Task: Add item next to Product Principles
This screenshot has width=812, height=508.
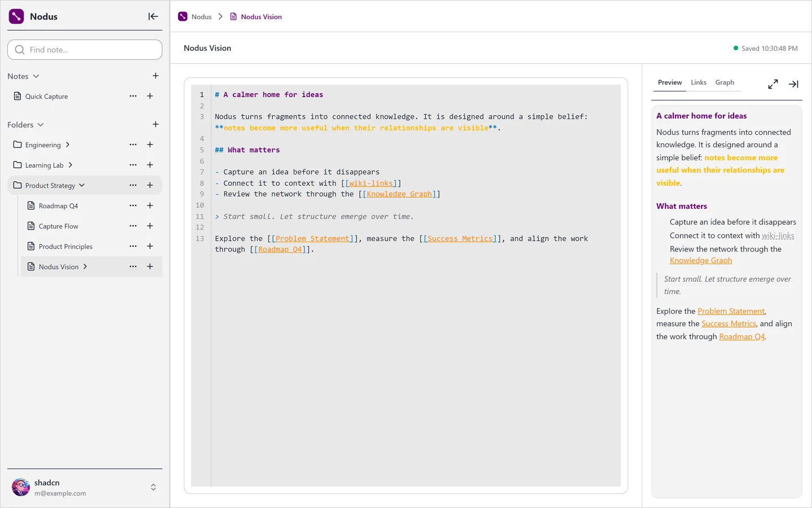Action: (x=150, y=246)
